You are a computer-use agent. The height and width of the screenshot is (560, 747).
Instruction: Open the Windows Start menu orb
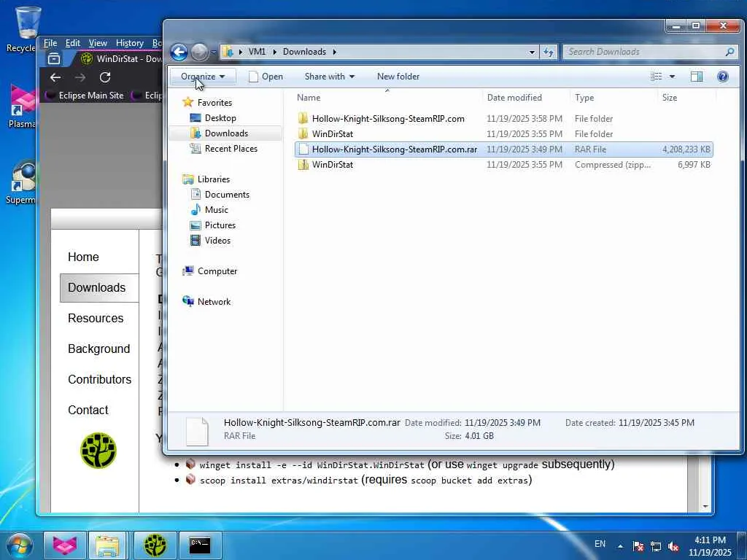coord(20,545)
